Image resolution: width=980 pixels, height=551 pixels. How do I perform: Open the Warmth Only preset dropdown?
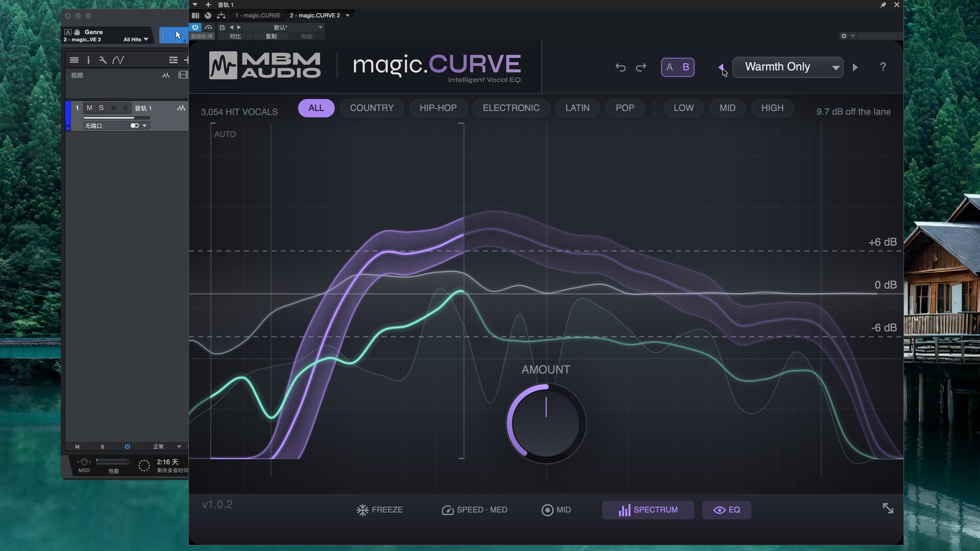click(x=788, y=67)
